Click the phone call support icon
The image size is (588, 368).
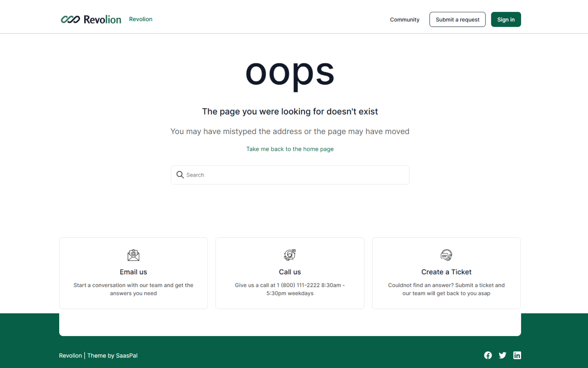pyautogui.click(x=290, y=255)
